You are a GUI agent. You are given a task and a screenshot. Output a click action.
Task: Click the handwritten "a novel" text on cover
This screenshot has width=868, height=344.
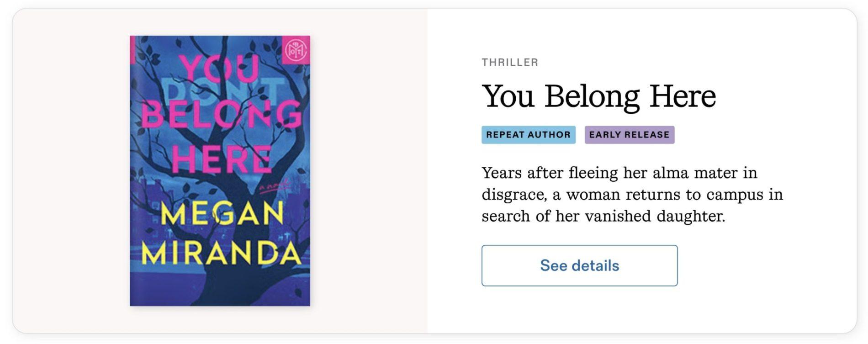tap(274, 186)
